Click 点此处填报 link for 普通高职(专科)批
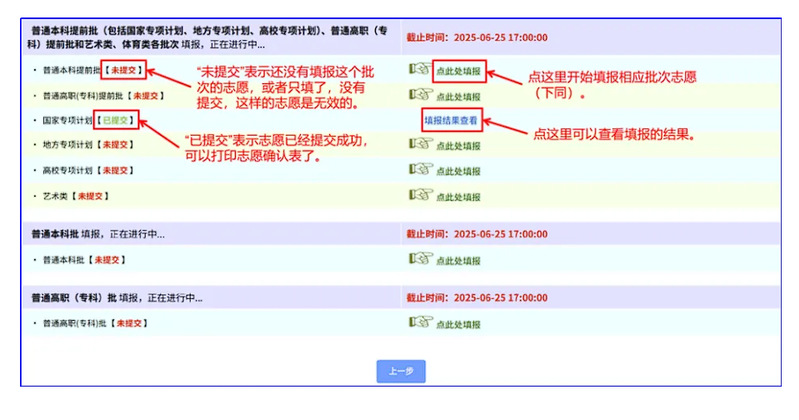The height and width of the screenshot is (420, 799). [459, 324]
